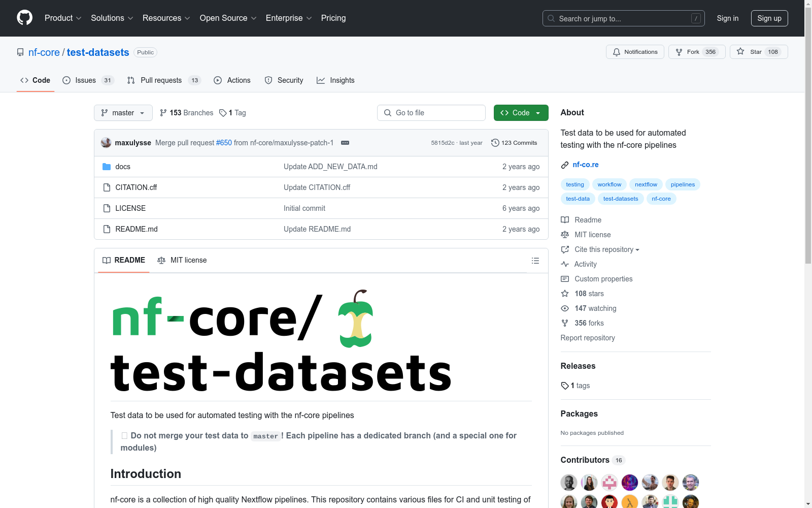Click the LICENSE file icon
Image resolution: width=812 pixels, height=508 pixels.
[107, 208]
